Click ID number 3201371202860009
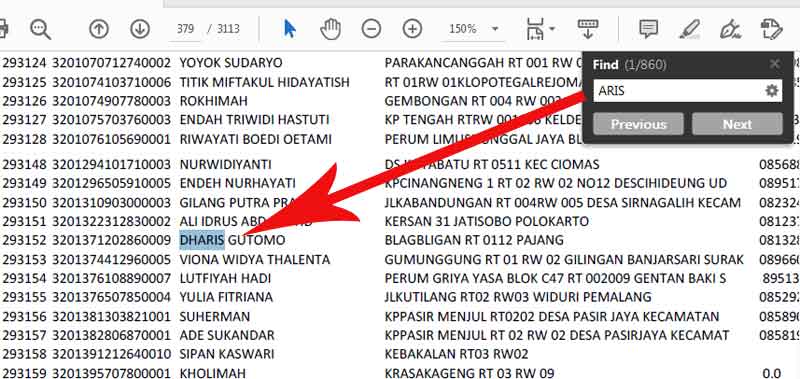Image resolution: width=800 pixels, height=379 pixels. coord(111,240)
